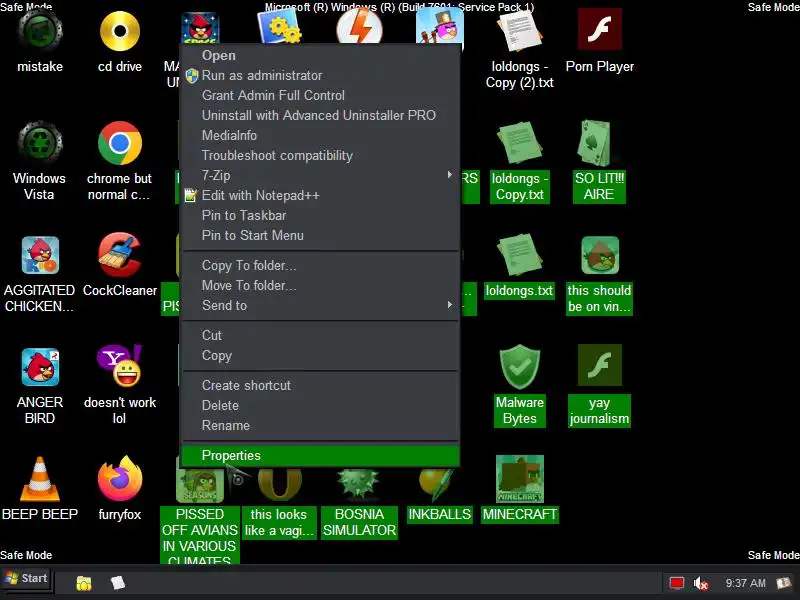Open the 'mistake' desktop icon
Viewport: 800px width, 600px height.
tap(40, 32)
